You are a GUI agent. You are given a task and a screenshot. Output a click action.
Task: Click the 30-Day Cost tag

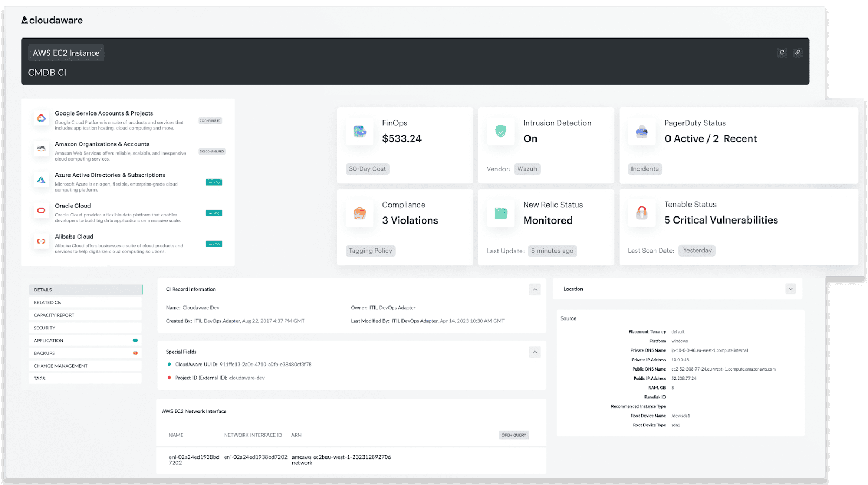(x=367, y=169)
